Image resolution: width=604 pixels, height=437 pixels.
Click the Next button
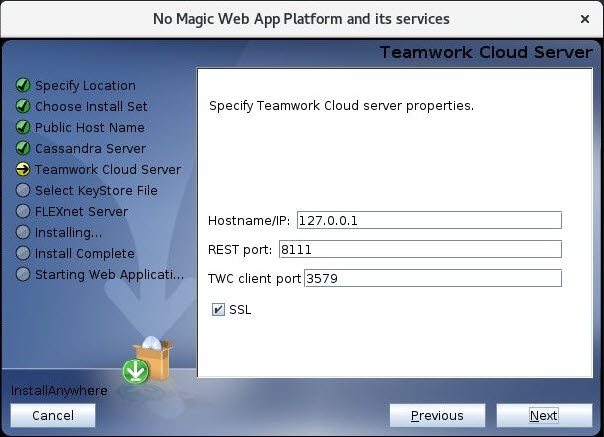coord(544,415)
